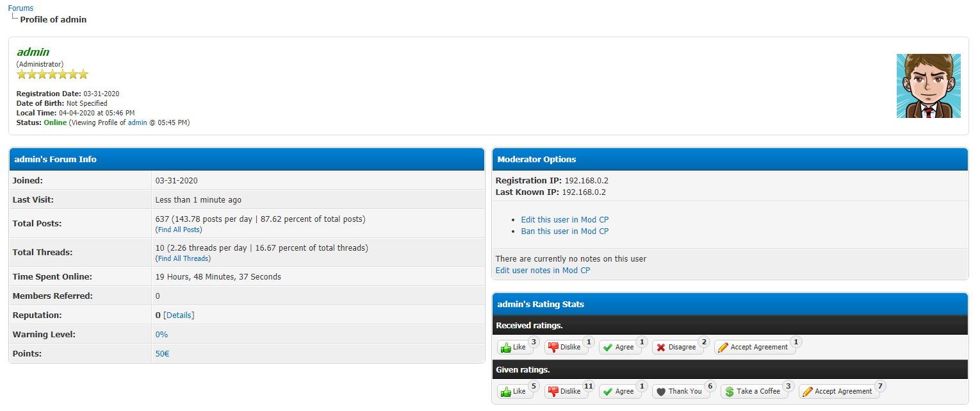Click Members Referred count 0
The width and height of the screenshot is (980, 411).
pos(158,296)
